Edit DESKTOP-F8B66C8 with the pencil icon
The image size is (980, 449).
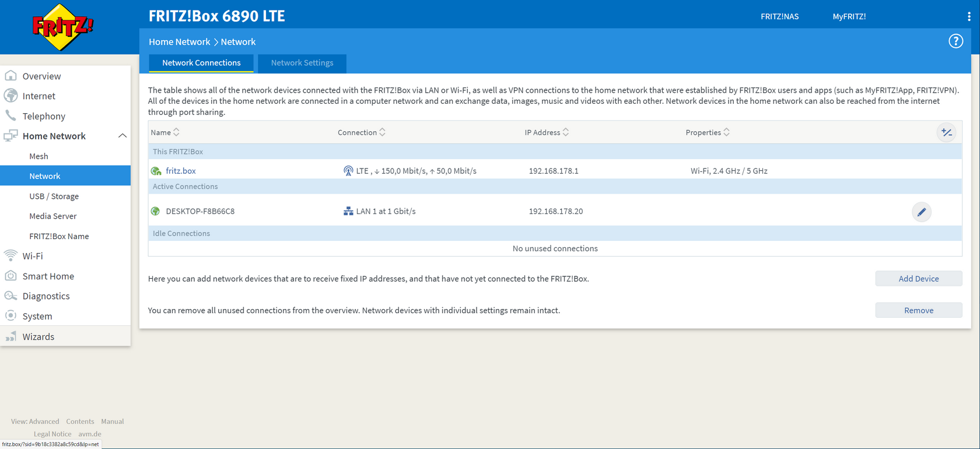(922, 212)
